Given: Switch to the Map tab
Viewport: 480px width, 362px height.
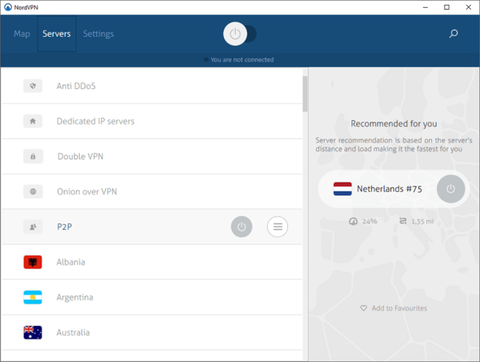Looking at the screenshot, I should (22, 34).
